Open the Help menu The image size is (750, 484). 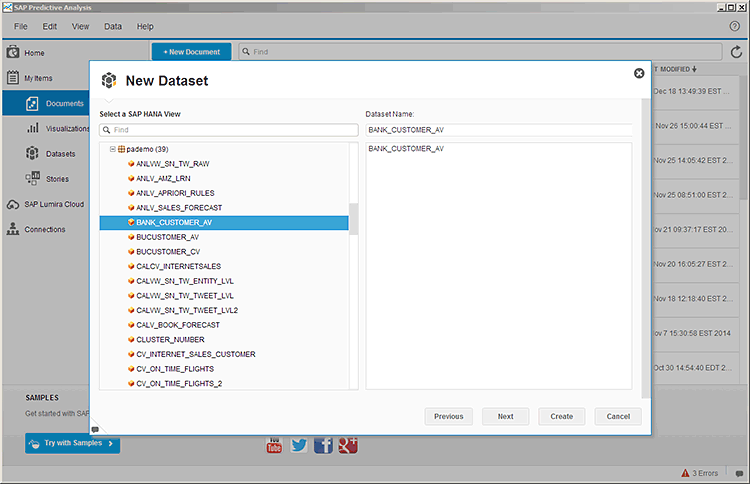(145, 26)
